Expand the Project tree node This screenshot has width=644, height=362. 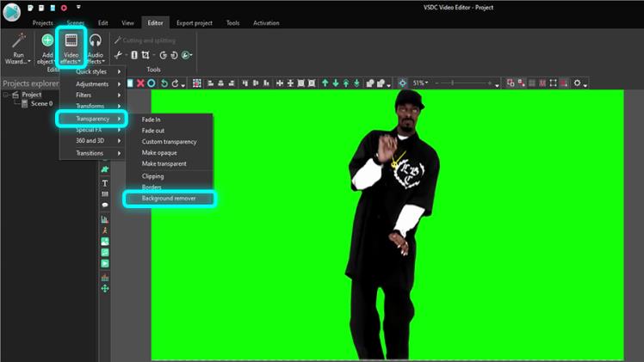(x=6, y=95)
